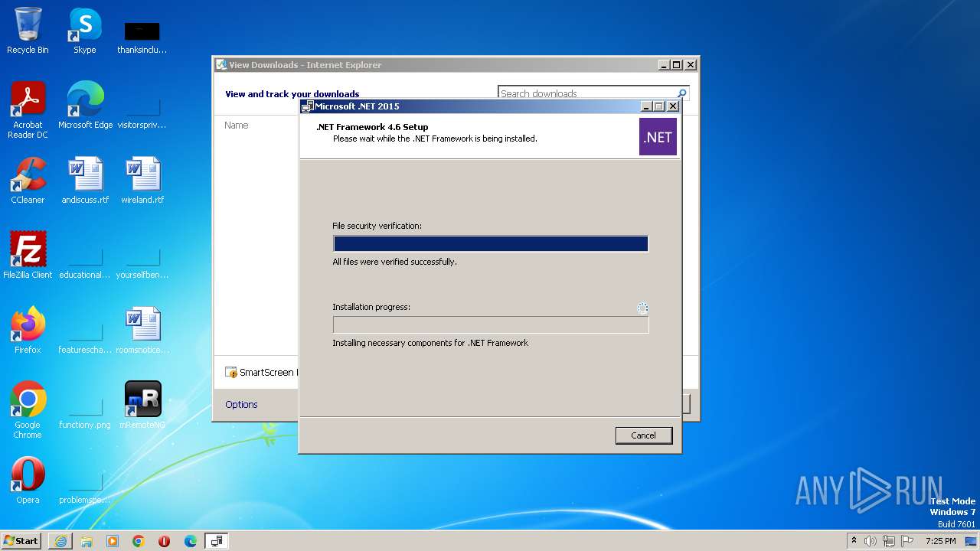Click the Name column header in downloads
This screenshot has width=980, height=551.
[x=237, y=126]
